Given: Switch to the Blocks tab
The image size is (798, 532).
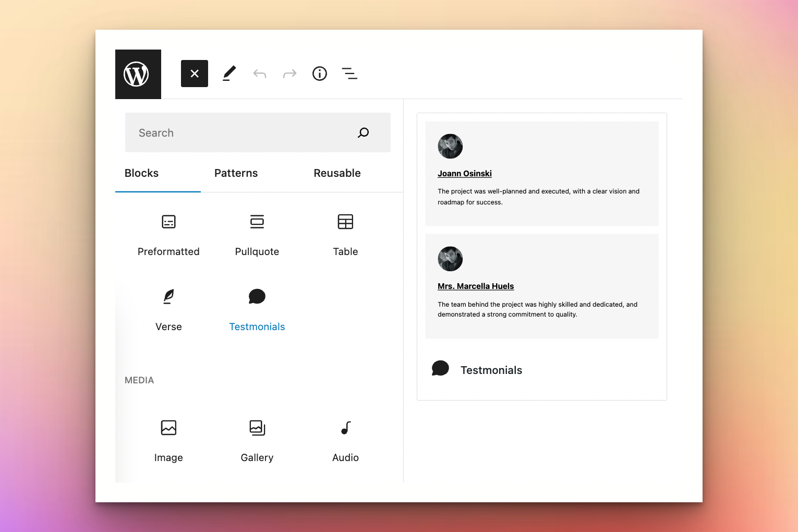Looking at the screenshot, I should 141,173.
